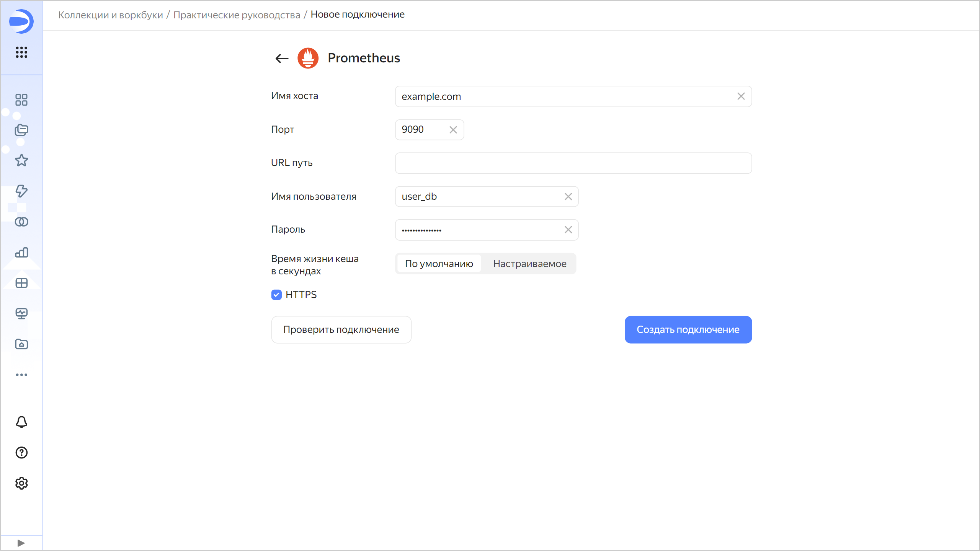Open notifications bell icon
Viewport: 980px width, 551px height.
click(x=21, y=422)
